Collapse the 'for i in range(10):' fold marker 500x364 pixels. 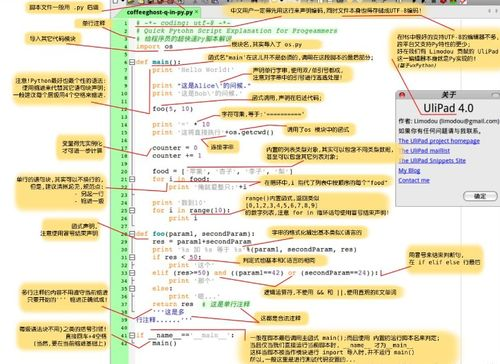coord(132,210)
